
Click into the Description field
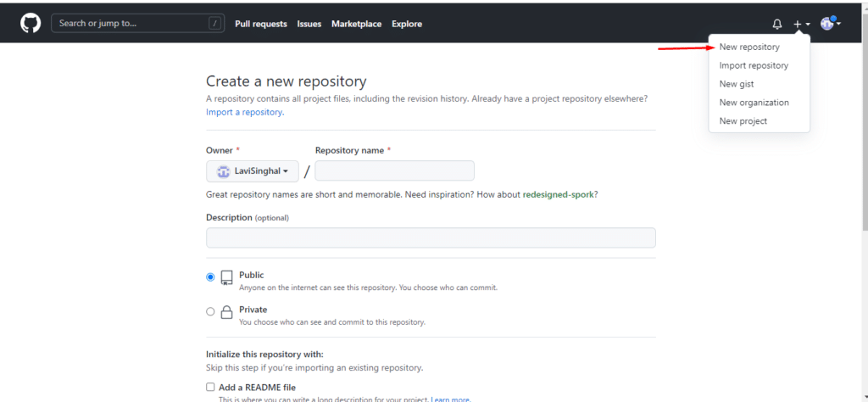431,237
